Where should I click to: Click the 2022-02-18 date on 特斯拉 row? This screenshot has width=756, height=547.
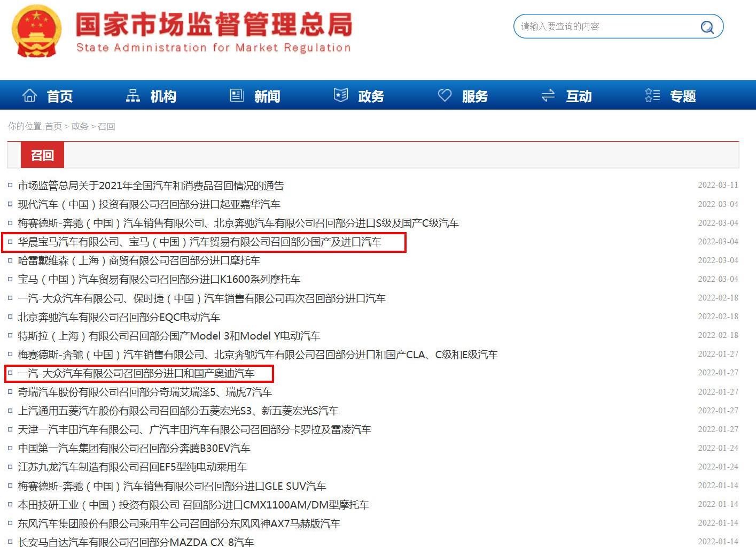[718, 335]
